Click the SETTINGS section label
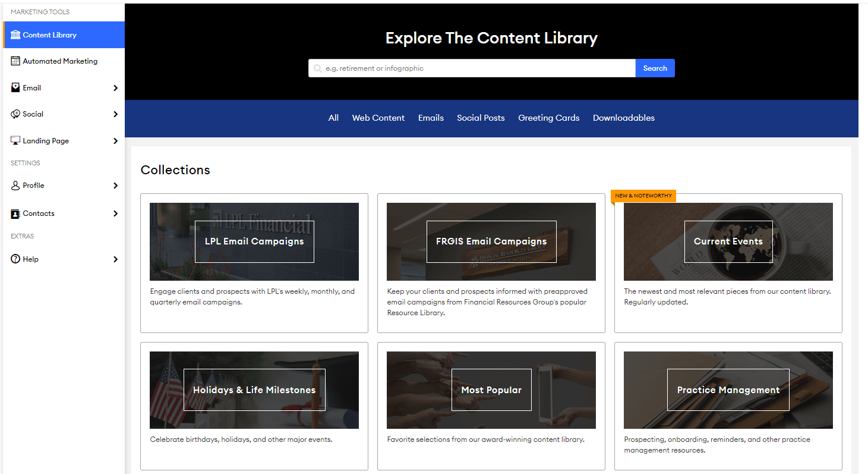Image resolution: width=868 pixels, height=474 pixels. click(x=26, y=163)
